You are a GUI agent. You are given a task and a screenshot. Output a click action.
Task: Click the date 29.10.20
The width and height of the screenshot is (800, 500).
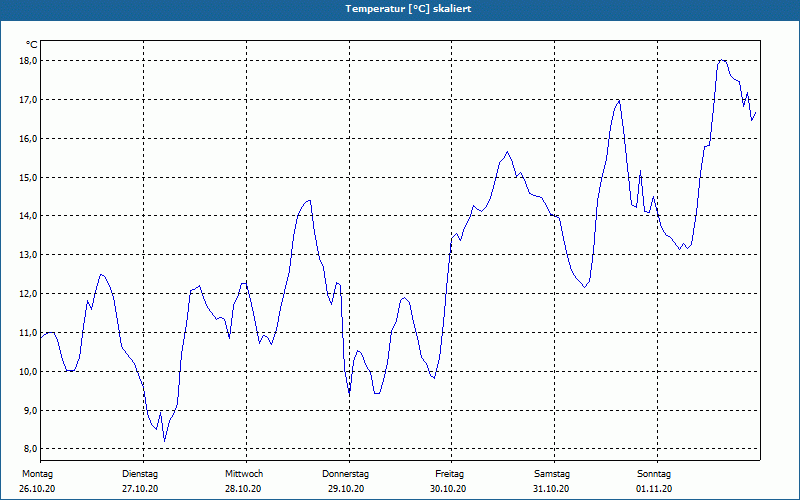346,489
